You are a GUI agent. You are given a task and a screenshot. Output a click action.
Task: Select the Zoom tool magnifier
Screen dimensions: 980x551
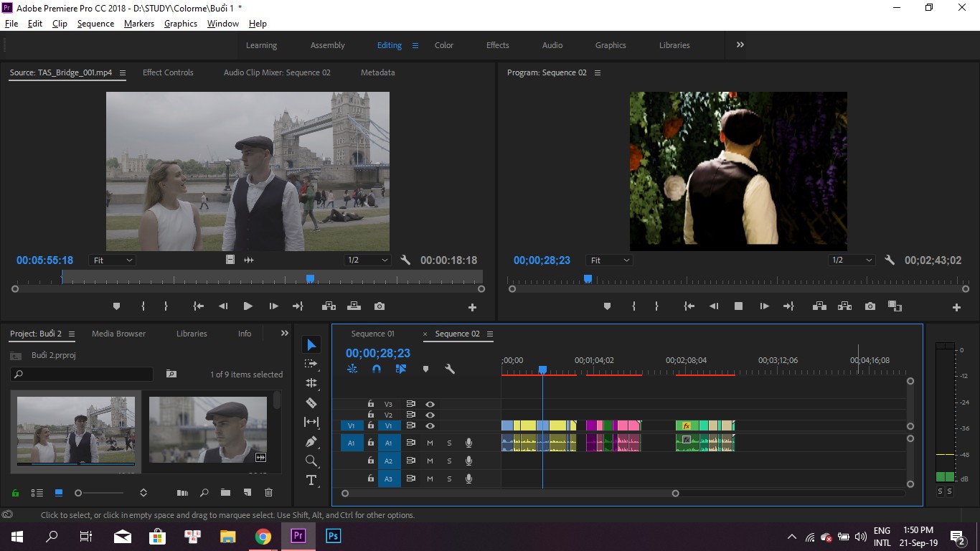click(x=311, y=461)
